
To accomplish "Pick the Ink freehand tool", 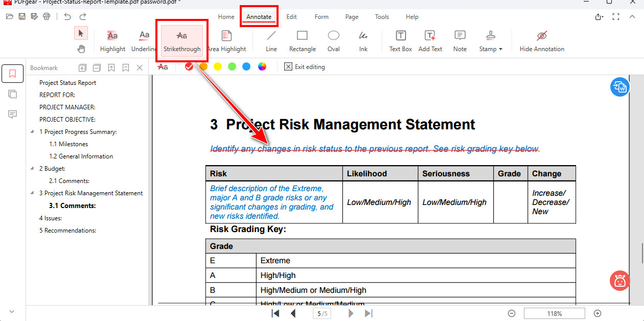I will tap(363, 41).
